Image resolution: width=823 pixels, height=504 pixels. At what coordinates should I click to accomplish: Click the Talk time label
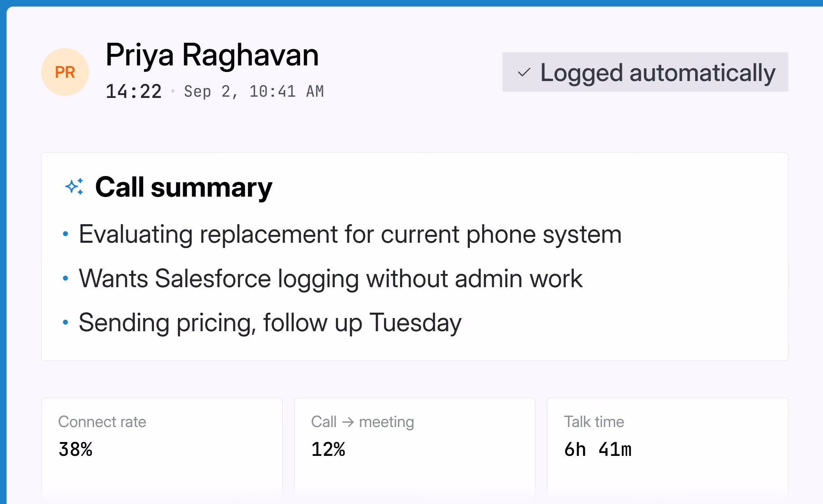[594, 422]
